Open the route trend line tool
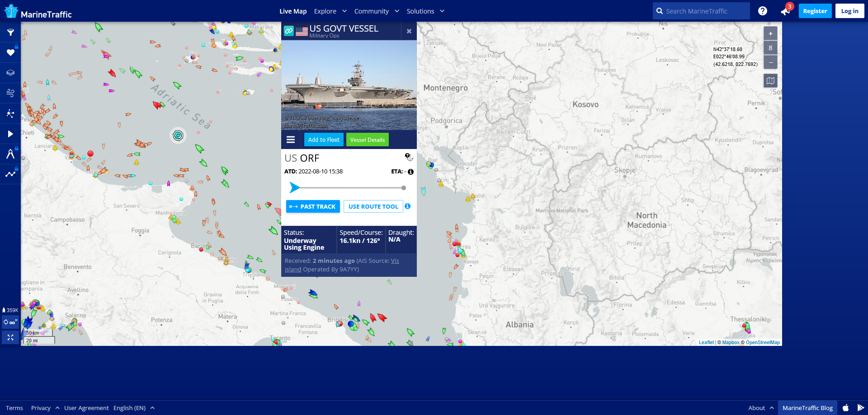Viewport: 868px width, 415px height. (x=10, y=174)
